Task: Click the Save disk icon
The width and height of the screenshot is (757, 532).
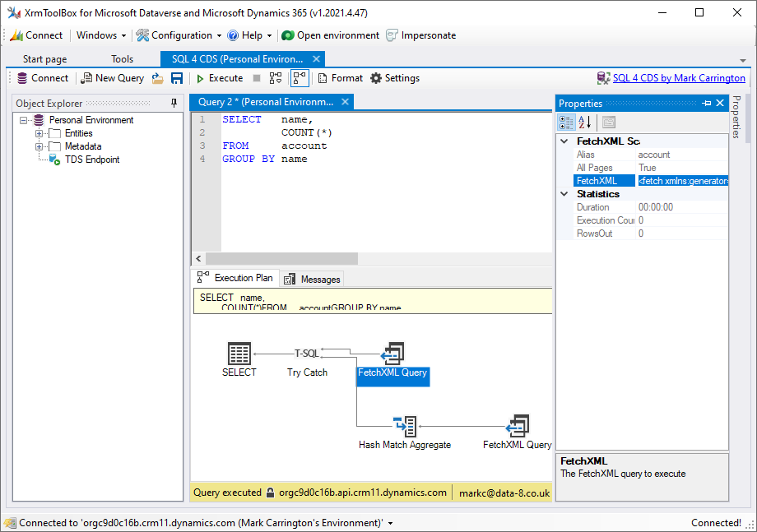Action: click(x=177, y=78)
